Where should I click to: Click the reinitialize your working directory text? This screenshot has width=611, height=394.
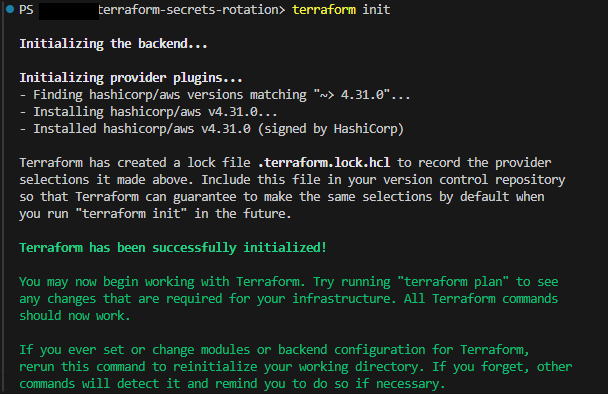pos(298,367)
